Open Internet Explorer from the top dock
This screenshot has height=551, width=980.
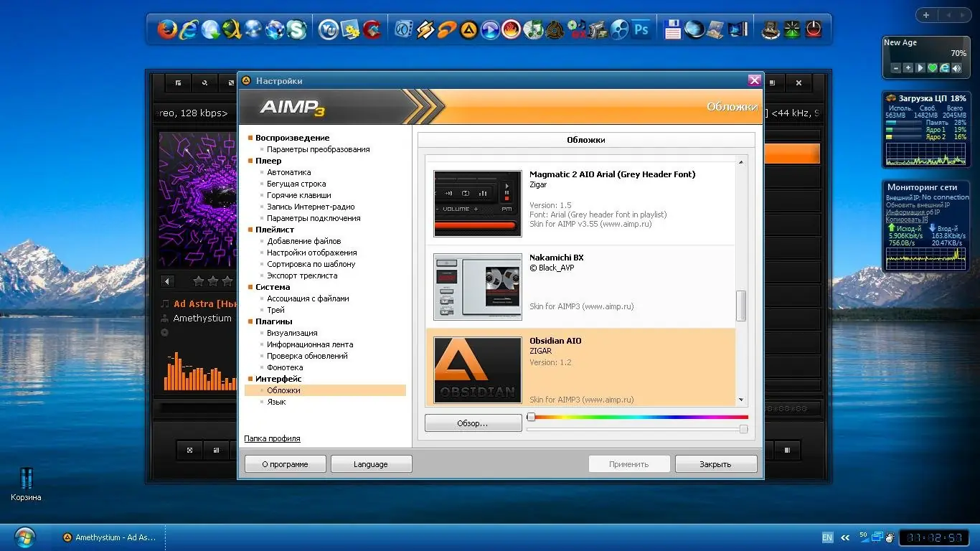point(189,29)
